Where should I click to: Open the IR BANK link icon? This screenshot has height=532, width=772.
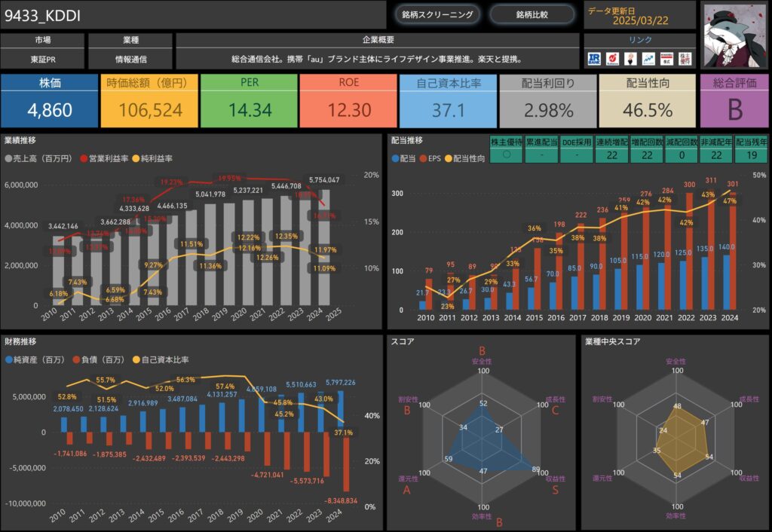(x=594, y=59)
